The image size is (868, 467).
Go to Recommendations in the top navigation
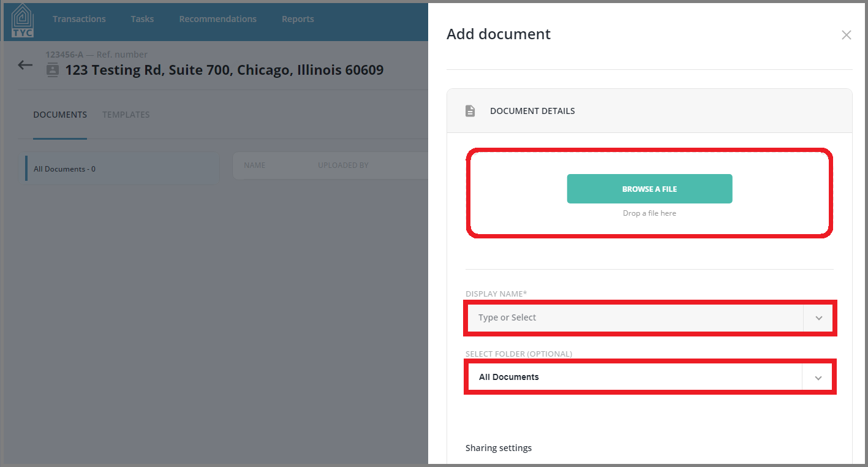click(x=217, y=19)
